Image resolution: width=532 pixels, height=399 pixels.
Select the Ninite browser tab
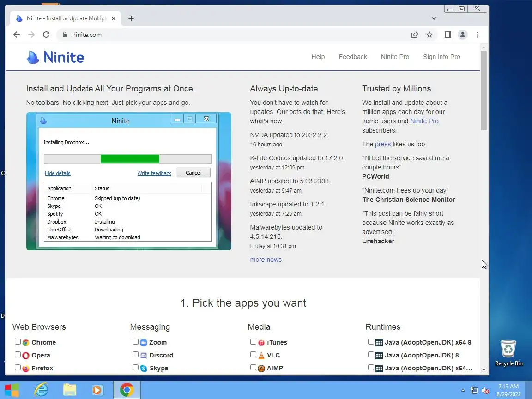point(65,18)
